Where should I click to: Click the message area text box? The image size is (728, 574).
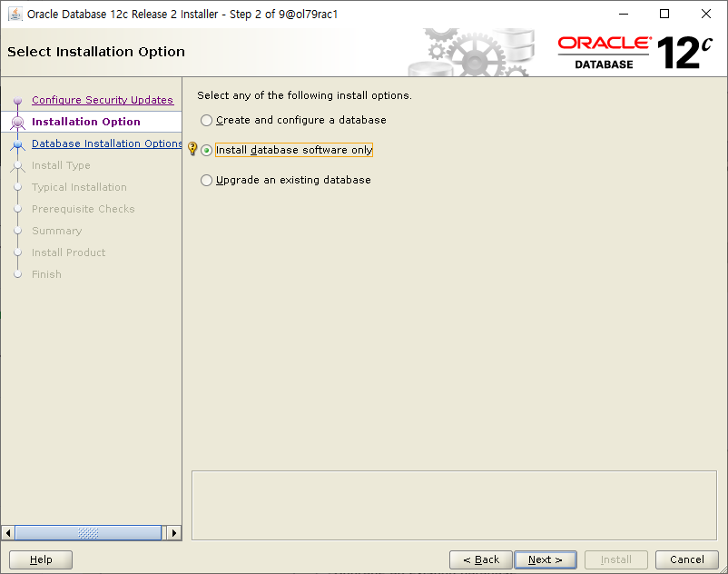coord(454,505)
